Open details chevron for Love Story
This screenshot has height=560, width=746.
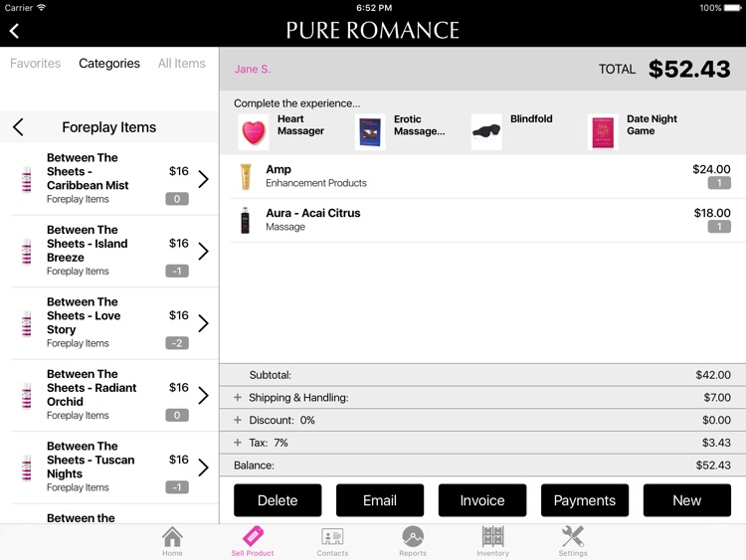coord(204,323)
